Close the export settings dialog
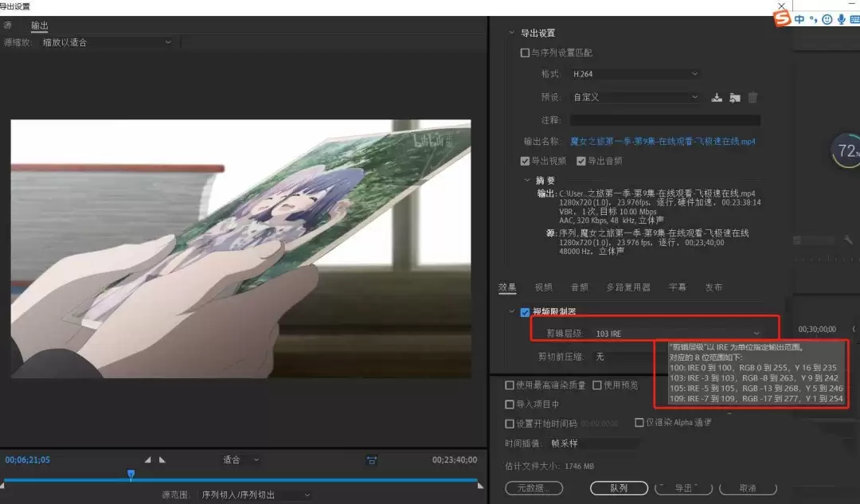The width and height of the screenshot is (860, 504). [782, 6]
